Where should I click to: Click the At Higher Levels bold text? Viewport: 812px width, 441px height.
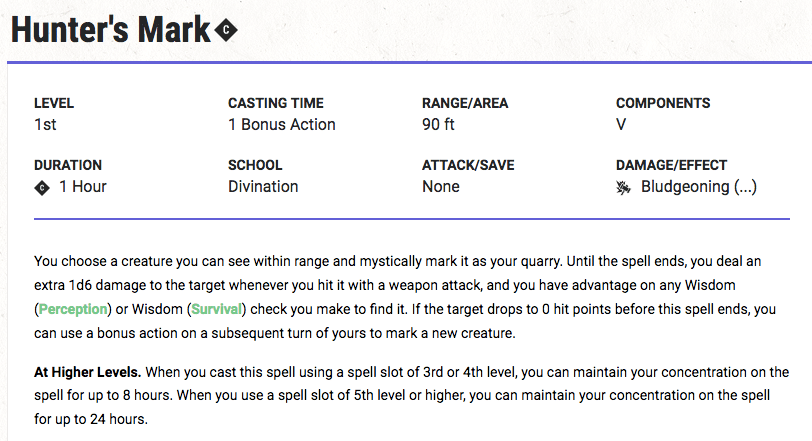[88, 372]
